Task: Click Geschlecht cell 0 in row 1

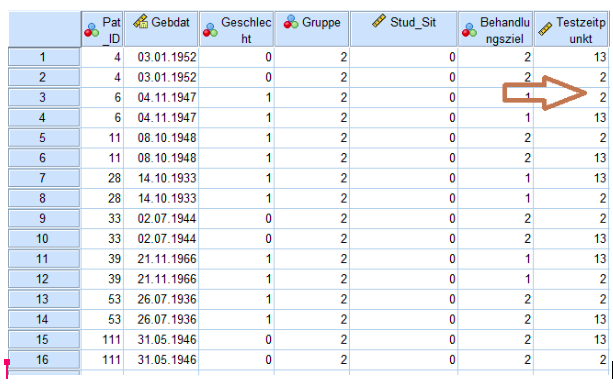Action: pyautogui.click(x=237, y=57)
